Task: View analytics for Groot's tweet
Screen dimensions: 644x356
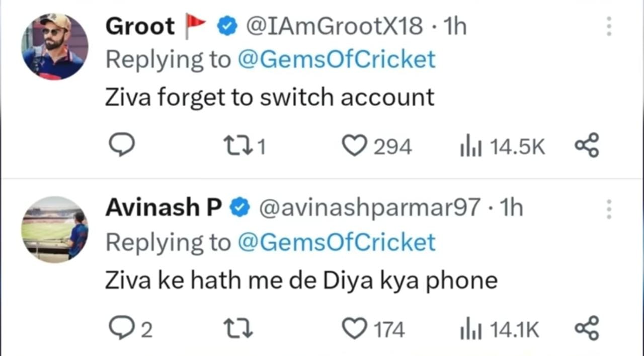Action: click(470, 147)
